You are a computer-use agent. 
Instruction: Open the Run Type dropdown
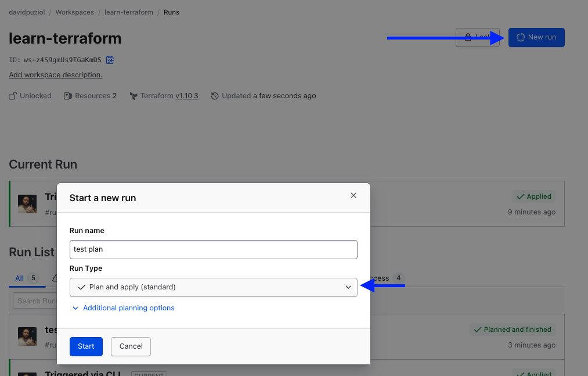tap(213, 287)
